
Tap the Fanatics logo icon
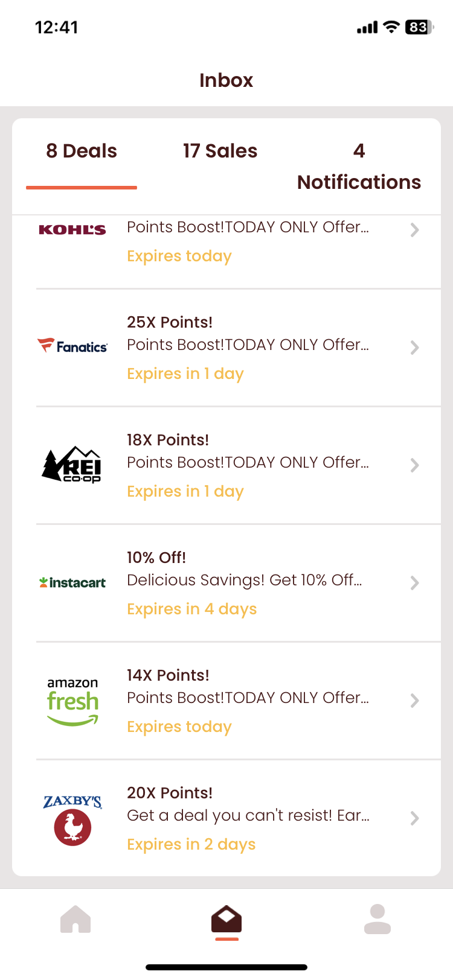72,346
